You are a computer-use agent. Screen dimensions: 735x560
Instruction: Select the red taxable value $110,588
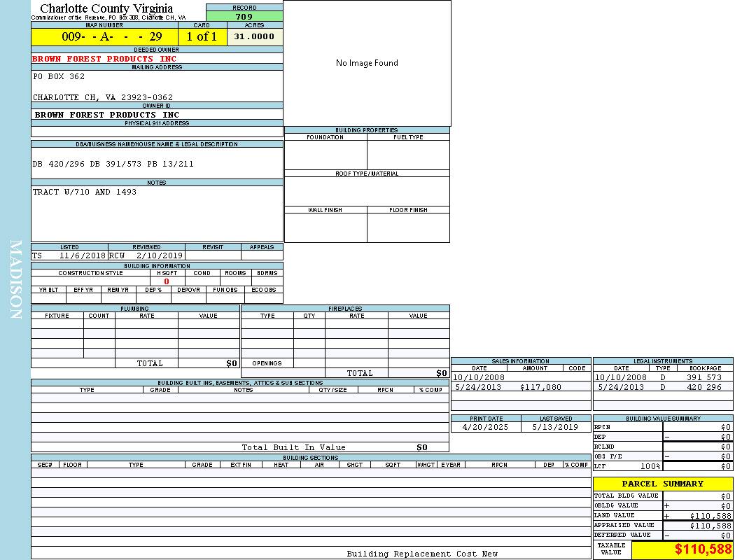coord(703,549)
